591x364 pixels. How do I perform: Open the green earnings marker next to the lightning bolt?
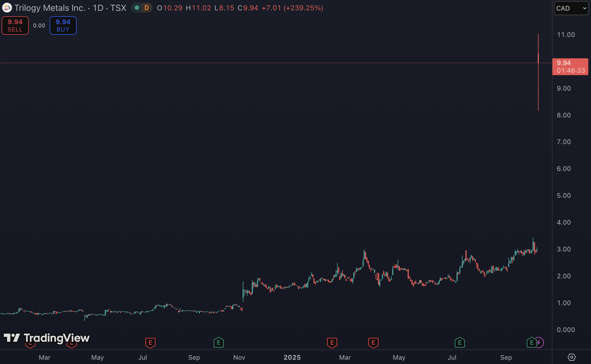coord(531,343)
